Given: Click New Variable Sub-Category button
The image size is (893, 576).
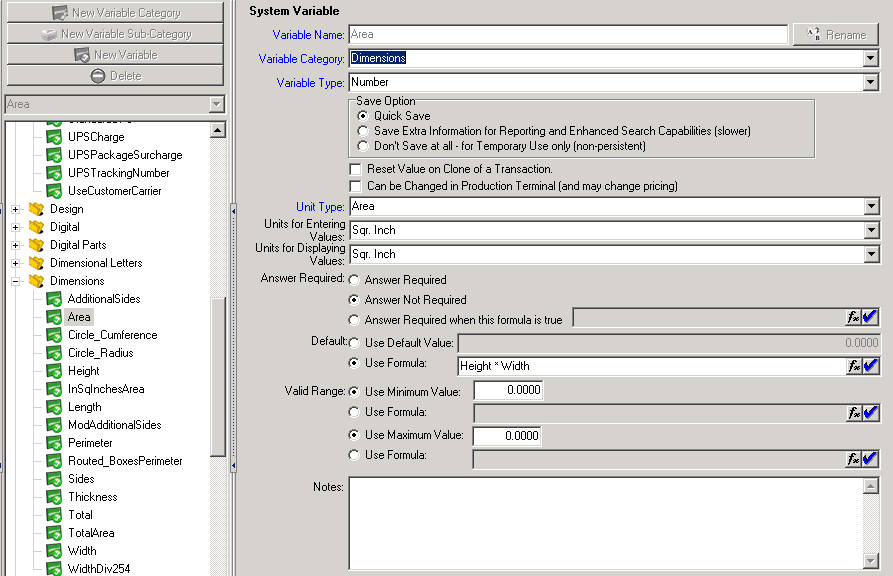Looking at the screenshot, I should [x=115, y=34].
